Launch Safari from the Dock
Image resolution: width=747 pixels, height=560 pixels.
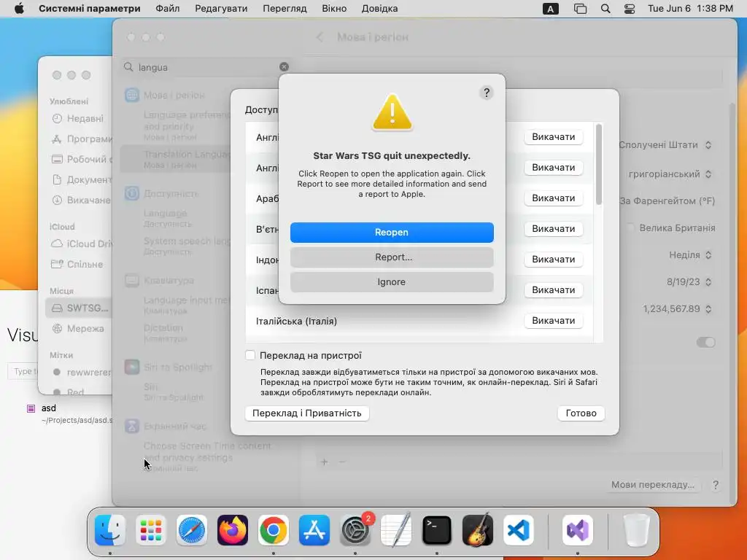192,530
